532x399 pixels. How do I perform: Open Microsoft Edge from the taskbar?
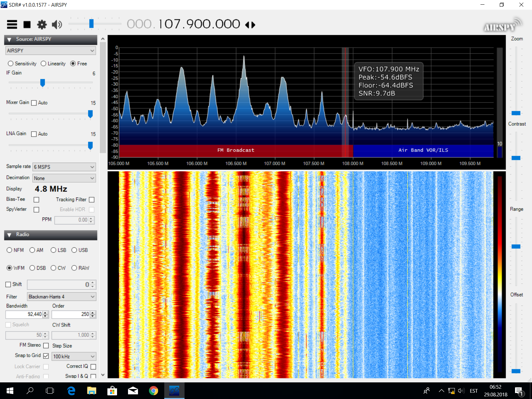(x=71, y=391)
